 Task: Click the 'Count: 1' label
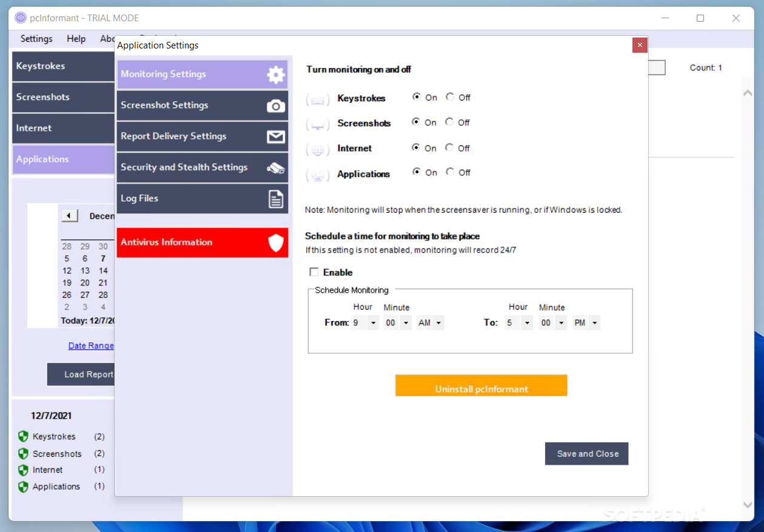point(706,68)
